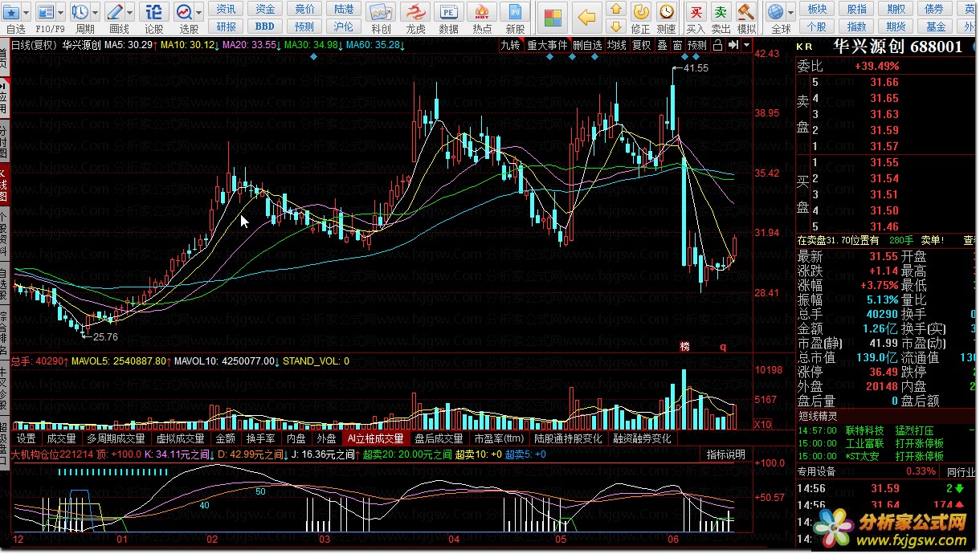980x554 pixels.
Task: Switch to the 多周期成交量 tab
Action: pyautogui.click(x=116, y=438)
